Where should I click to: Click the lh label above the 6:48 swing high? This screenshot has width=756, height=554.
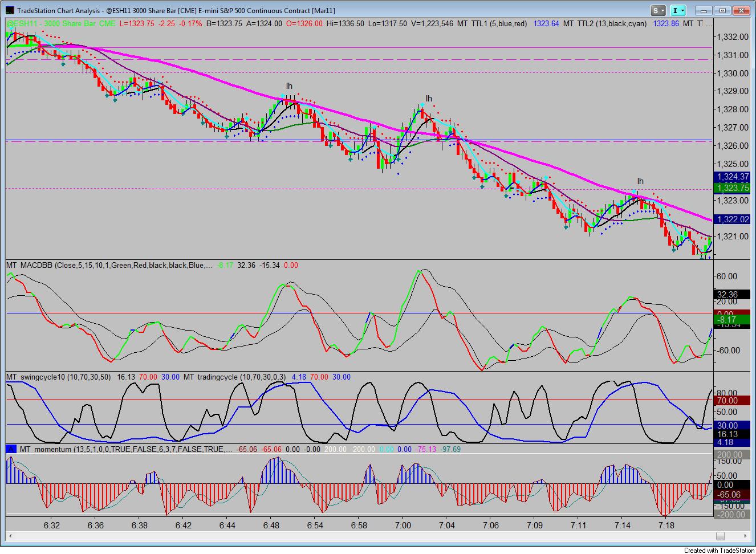(x=289, y=87)
